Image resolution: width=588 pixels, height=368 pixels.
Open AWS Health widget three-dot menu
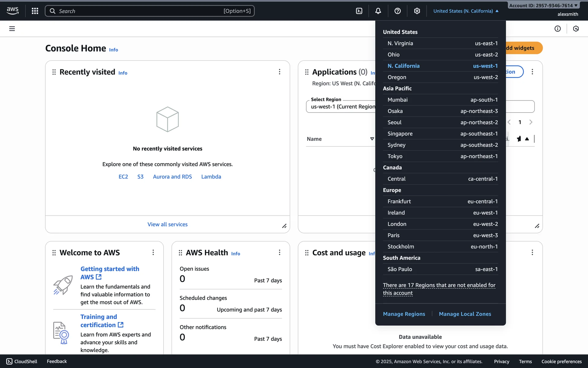coord(279,252)
